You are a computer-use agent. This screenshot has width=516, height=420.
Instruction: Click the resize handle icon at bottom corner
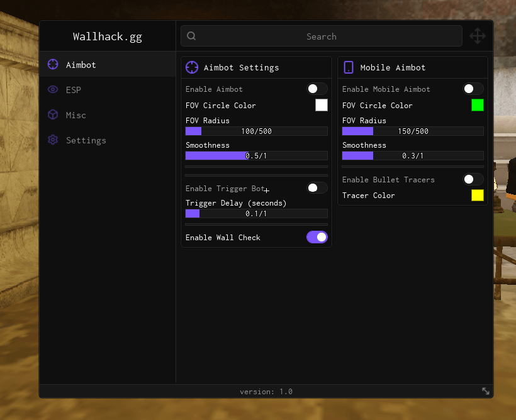pyautogui.click(x=486, y=391)
